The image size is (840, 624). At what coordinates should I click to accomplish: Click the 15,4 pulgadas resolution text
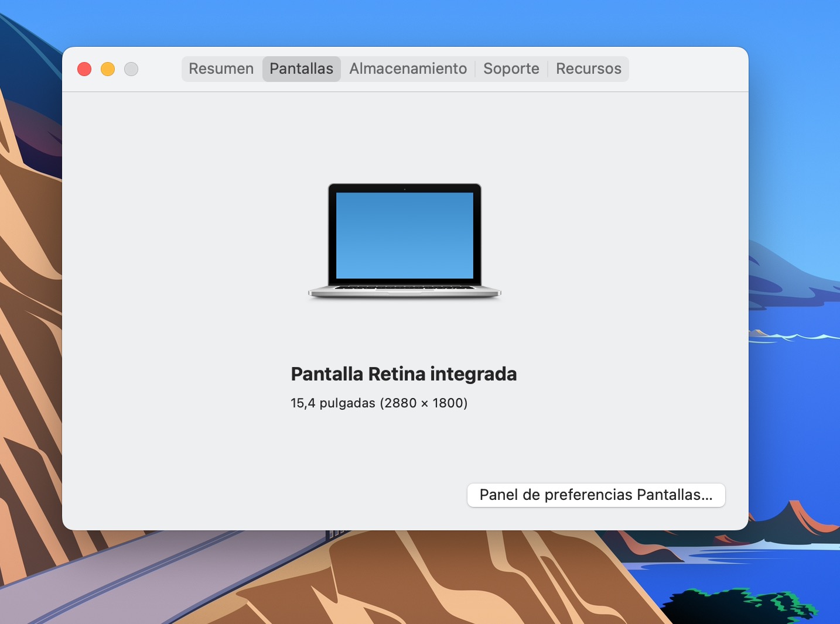379,403
